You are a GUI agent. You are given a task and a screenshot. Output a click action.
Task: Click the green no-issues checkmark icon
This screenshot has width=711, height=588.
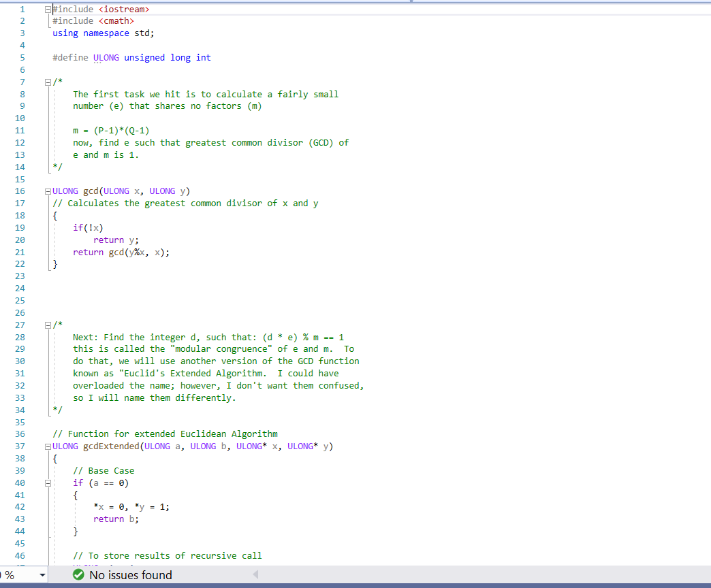pos(78,574)
